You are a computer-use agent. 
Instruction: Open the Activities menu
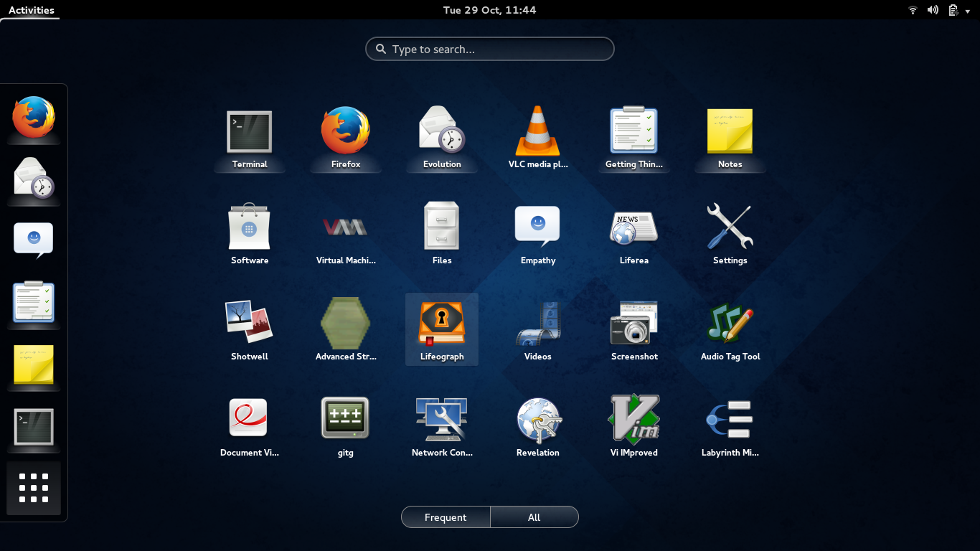pyautogui.click(x=29, y=9)
